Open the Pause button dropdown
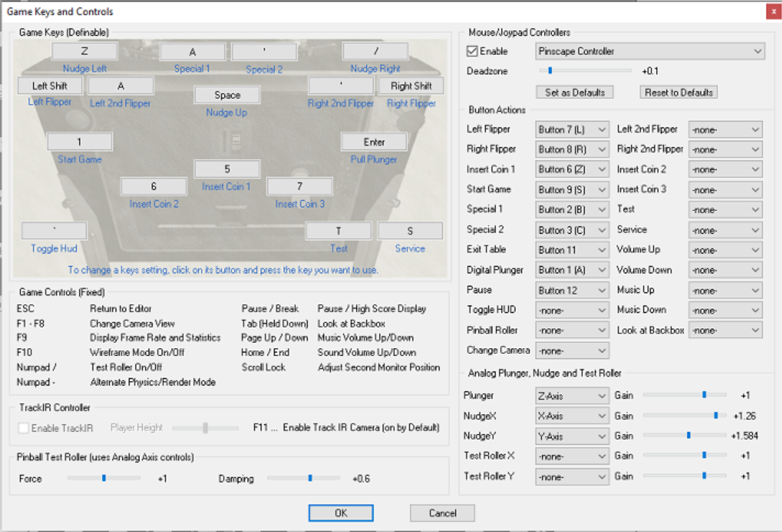This screenshot has height=532, width=782. coord(572,291)
